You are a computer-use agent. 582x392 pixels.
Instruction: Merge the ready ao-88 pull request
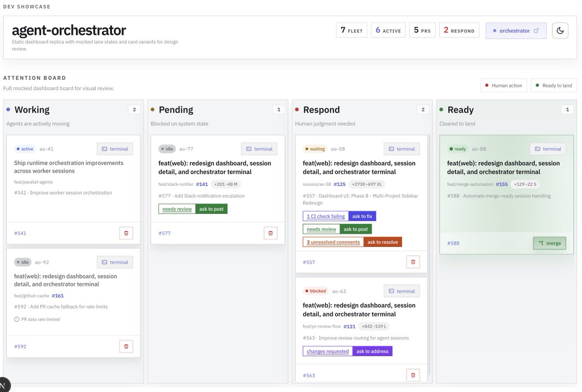[550, 243]
